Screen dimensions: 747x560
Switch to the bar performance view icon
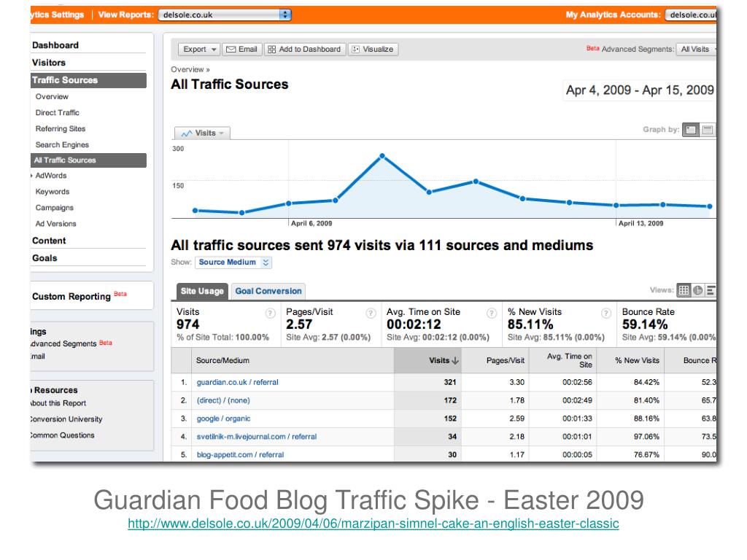[x=711, y=290]
